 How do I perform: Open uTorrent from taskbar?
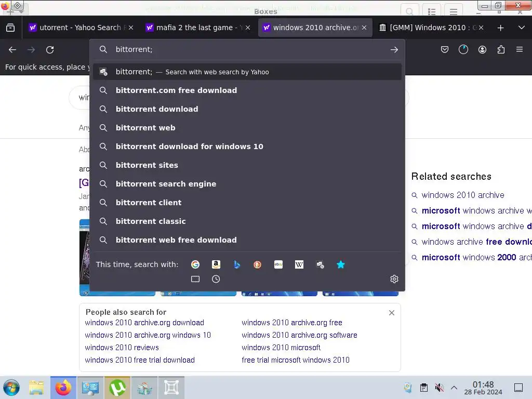(117, 388)
